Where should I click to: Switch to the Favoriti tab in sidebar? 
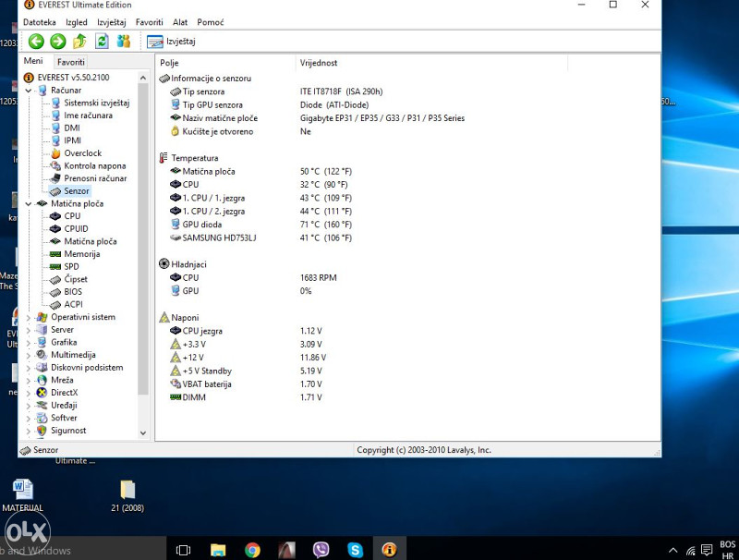click(x=71, y=62)
